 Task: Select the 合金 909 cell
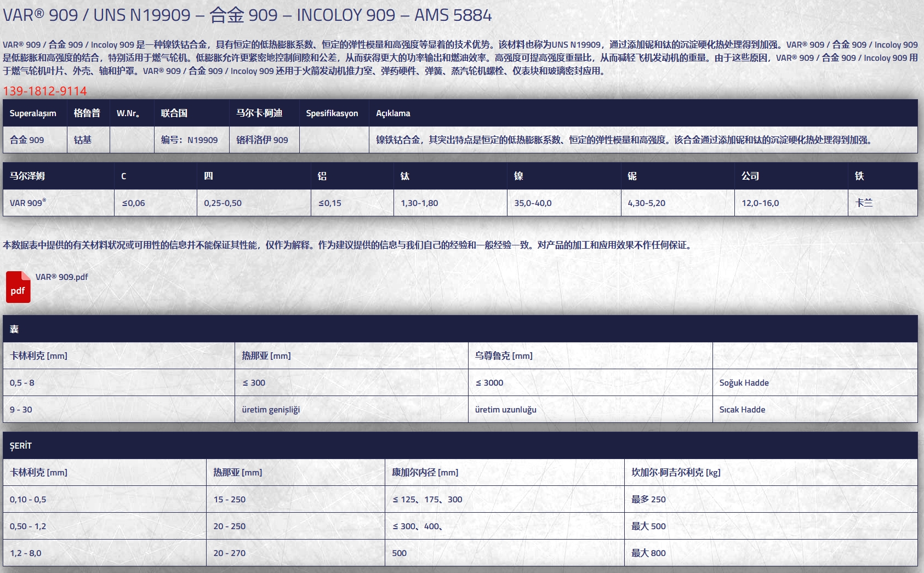[35, 140]
